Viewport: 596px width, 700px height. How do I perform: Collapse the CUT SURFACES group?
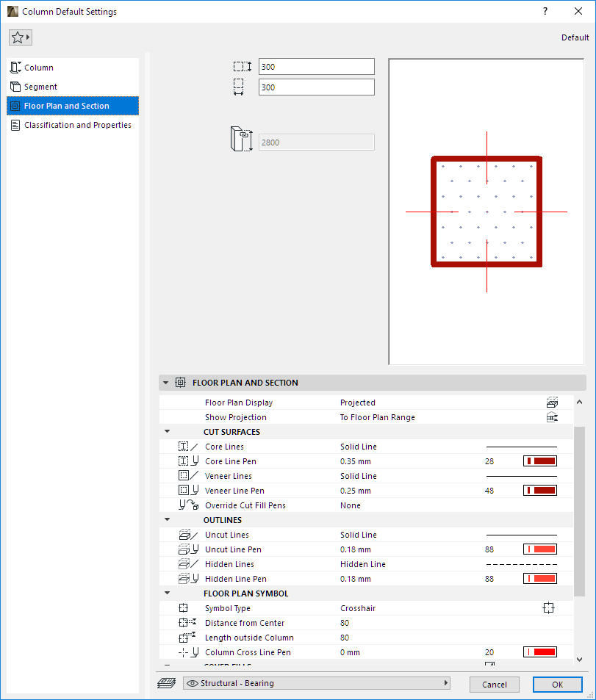[x=168, y=432]
